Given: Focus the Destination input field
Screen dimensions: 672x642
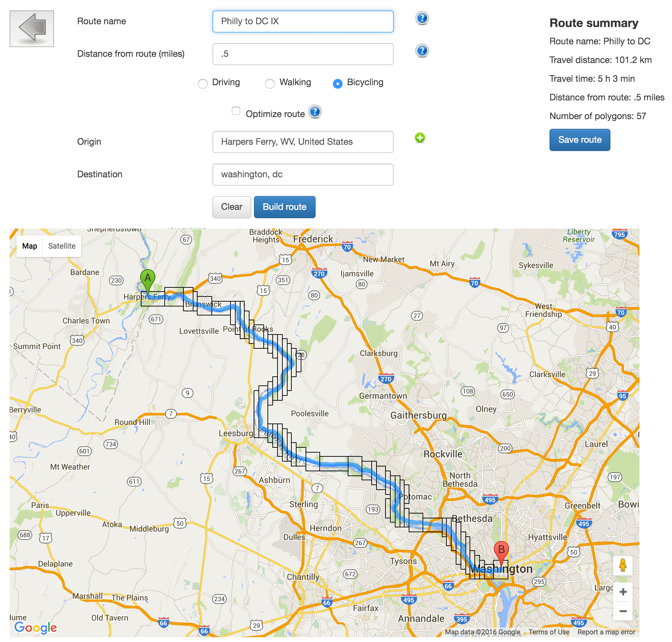Looking at the screenshot, I should 303,174.
